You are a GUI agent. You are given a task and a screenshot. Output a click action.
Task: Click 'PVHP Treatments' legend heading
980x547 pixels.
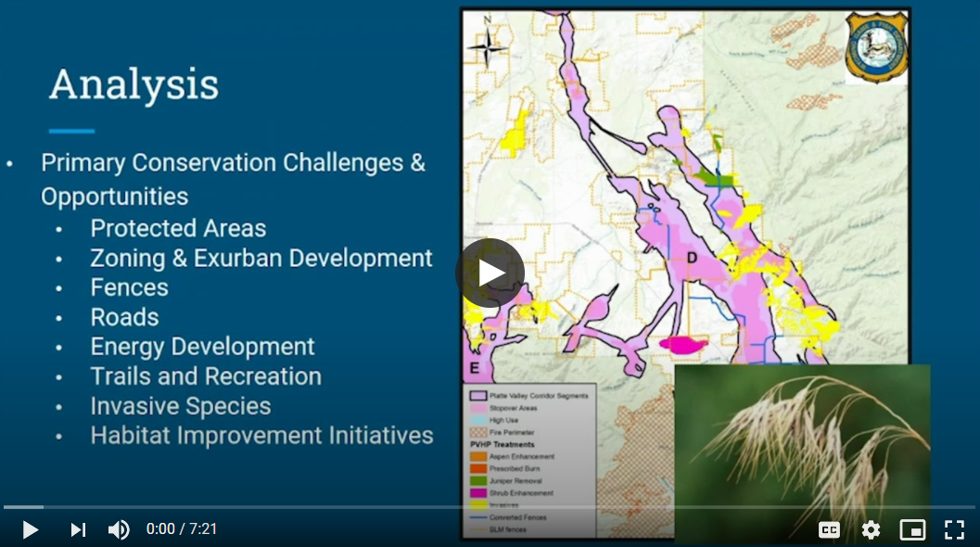coord(502,444)
